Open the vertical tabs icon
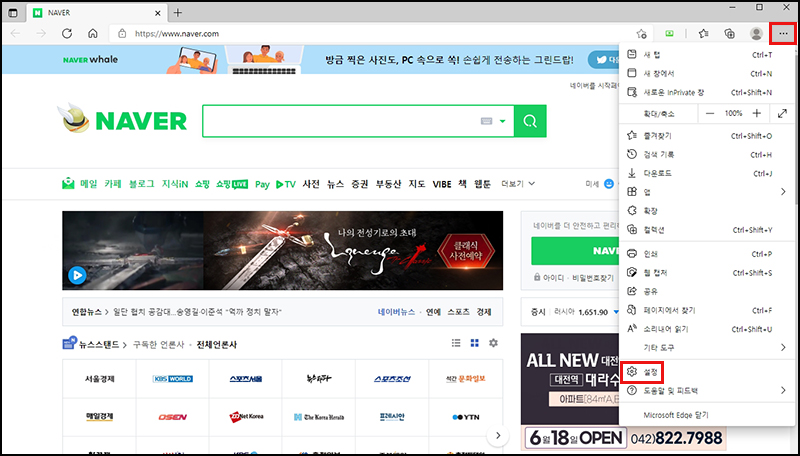This screenshot has height=456, width=800. click(x=13, y=13)
